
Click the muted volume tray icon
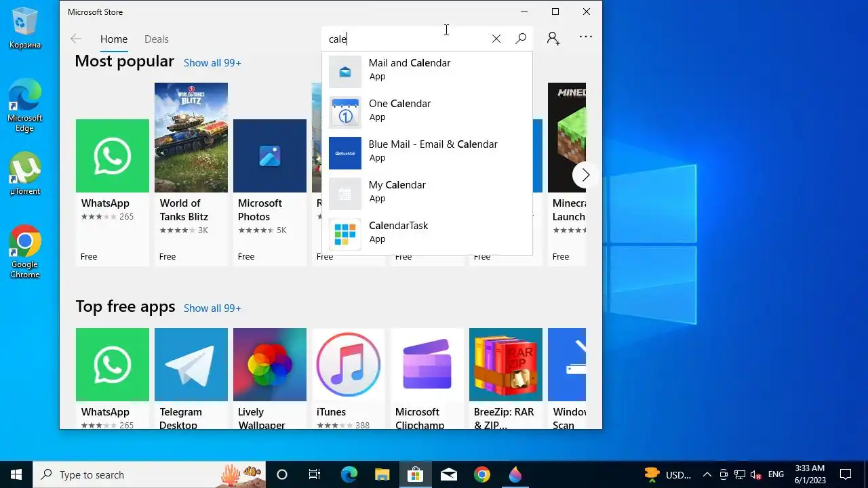pyautogui.click(x=755, y=474)
